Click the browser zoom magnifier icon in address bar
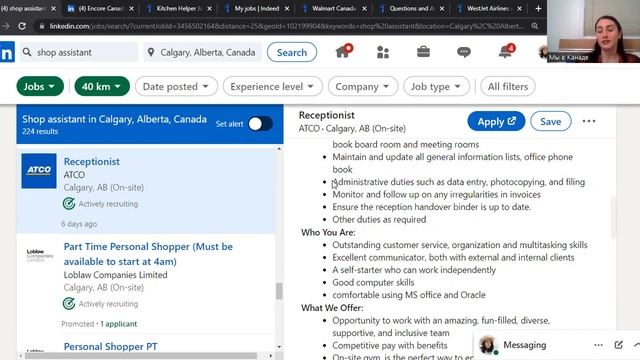 coord(535,26)
